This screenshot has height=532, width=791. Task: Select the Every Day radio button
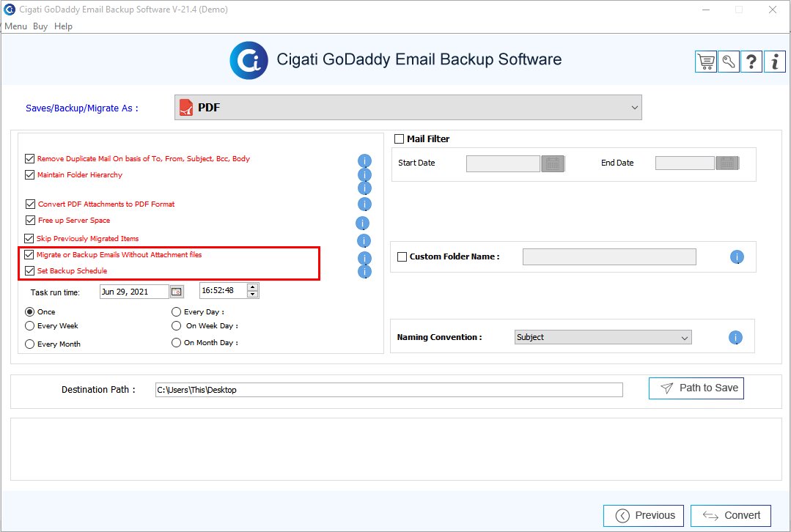(x=176, y=311)
